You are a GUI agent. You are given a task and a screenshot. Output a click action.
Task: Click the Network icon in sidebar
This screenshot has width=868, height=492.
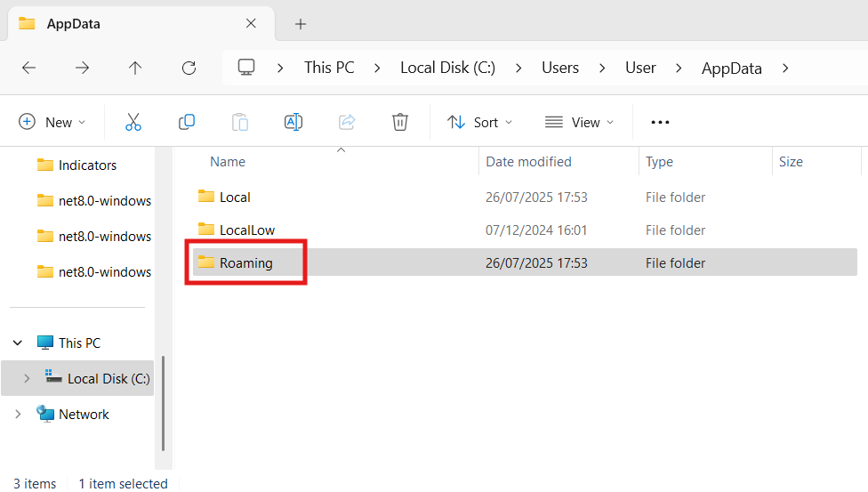coord(45,414)
